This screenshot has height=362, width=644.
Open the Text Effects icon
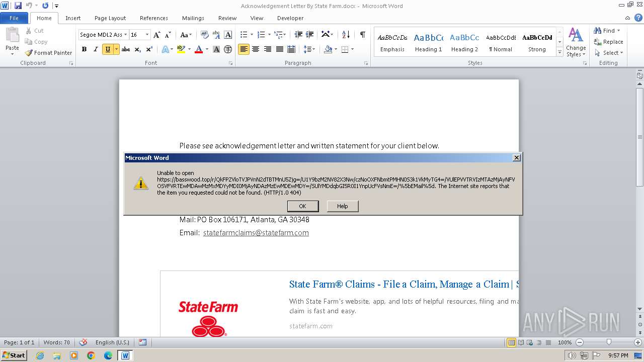click(x=166, y=49)
